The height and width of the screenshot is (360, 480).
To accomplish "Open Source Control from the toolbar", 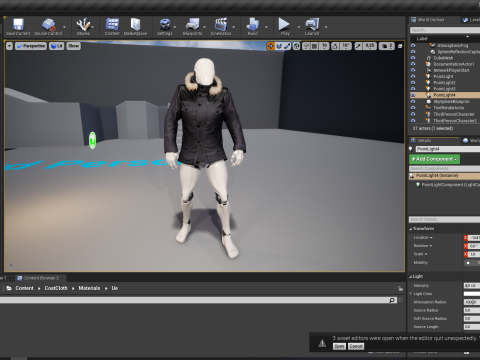I will point(49,25).
